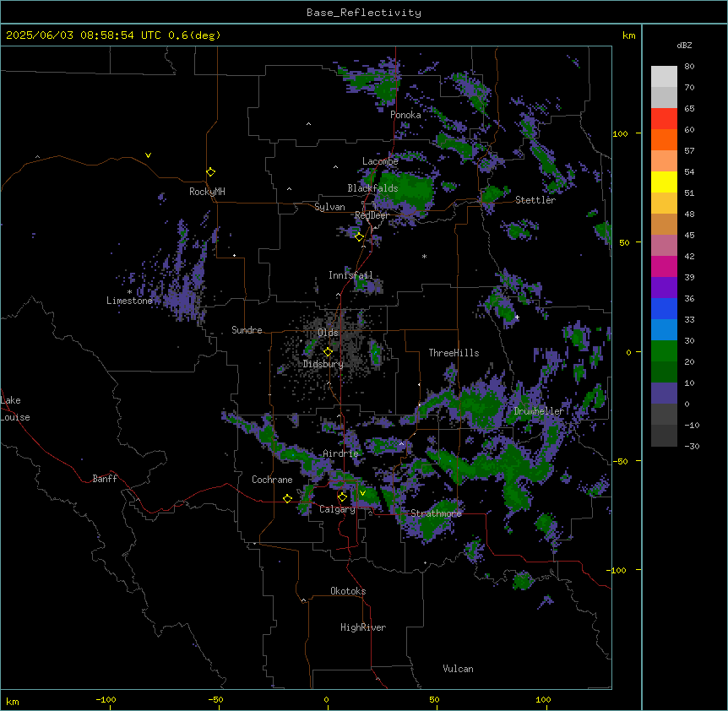Select the HighRiver label
728x711 pixels.
(363, 627)
